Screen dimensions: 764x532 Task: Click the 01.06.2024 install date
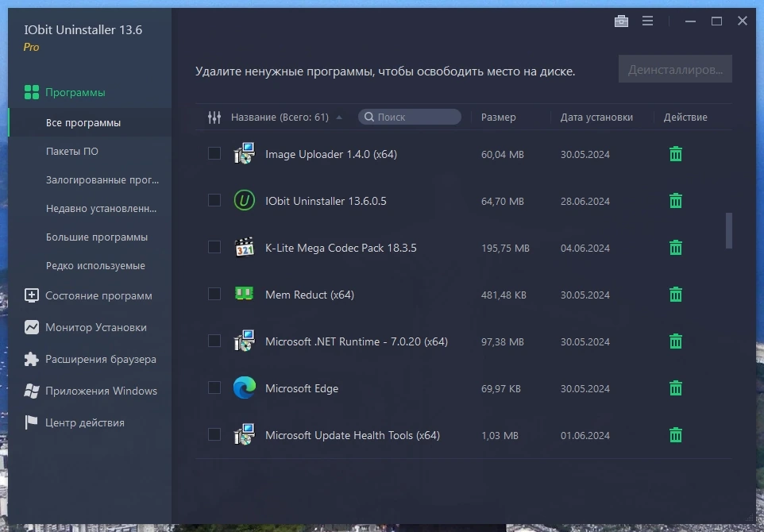[585, 436]
